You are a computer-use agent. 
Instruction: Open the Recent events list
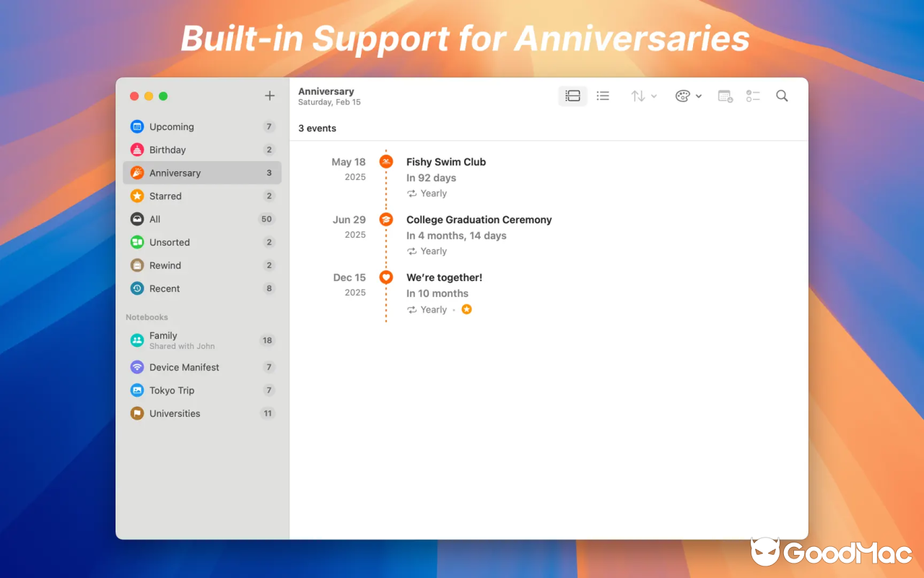click(165, 288)
